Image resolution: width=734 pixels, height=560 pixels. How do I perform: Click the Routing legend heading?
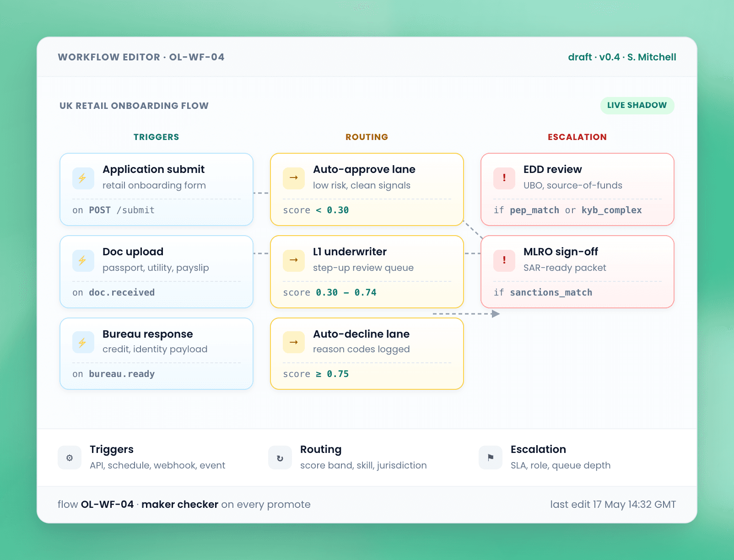click(x=321, y=449)
